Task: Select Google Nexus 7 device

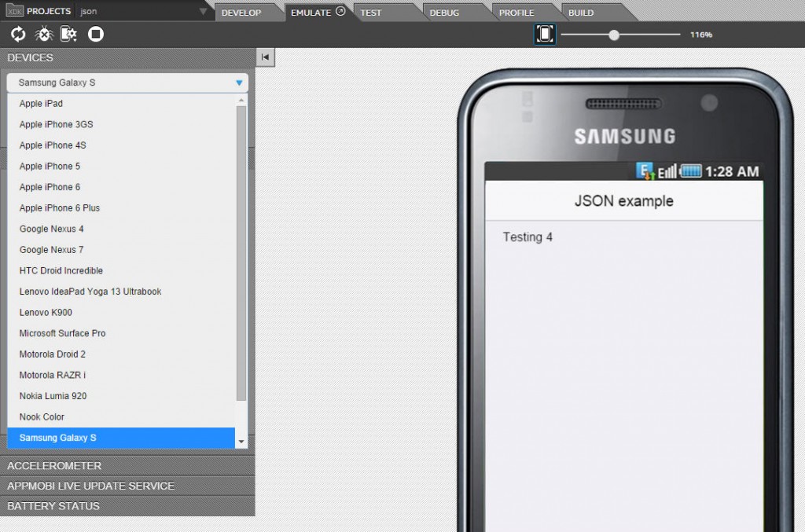Action: [121, 250]
